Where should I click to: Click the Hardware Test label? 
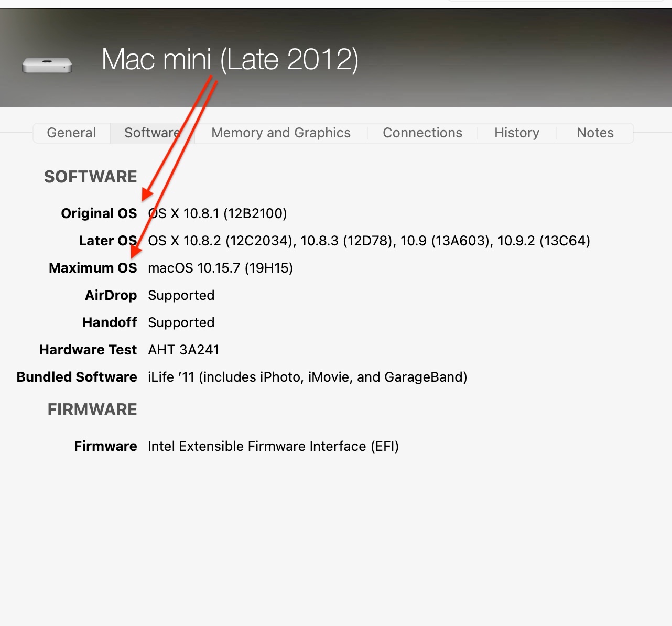[x=88, y=350]
